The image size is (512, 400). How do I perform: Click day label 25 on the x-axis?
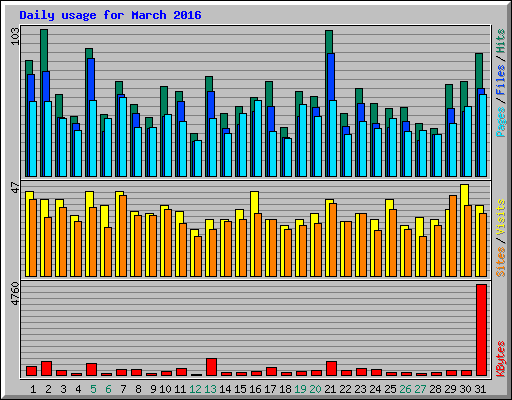pos(390,389)
